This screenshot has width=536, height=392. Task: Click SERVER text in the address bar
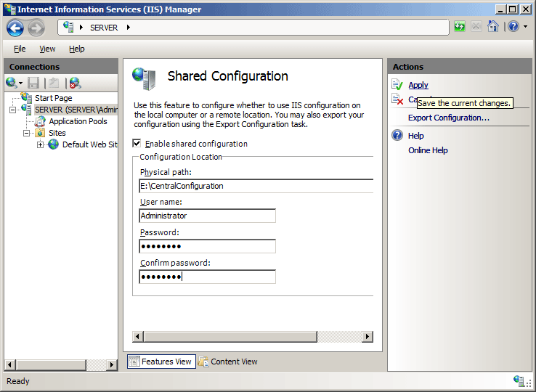coord(104,28)
